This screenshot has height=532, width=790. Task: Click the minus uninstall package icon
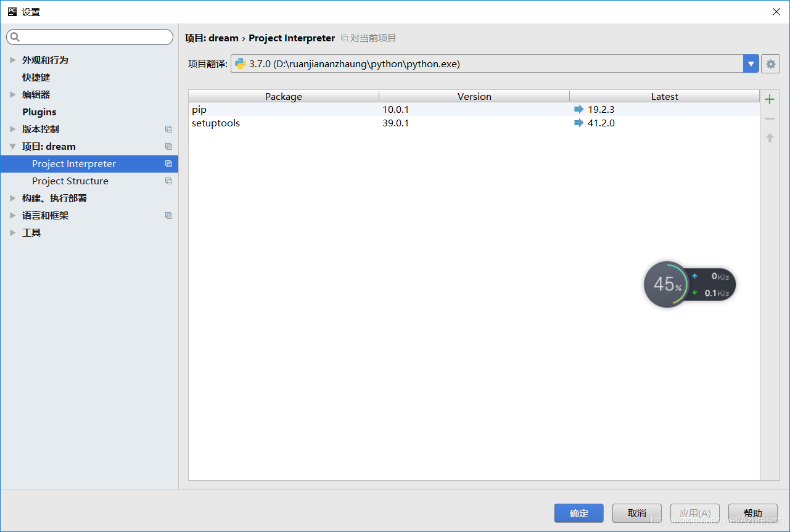pyautogui.click(x=770, y=118)
